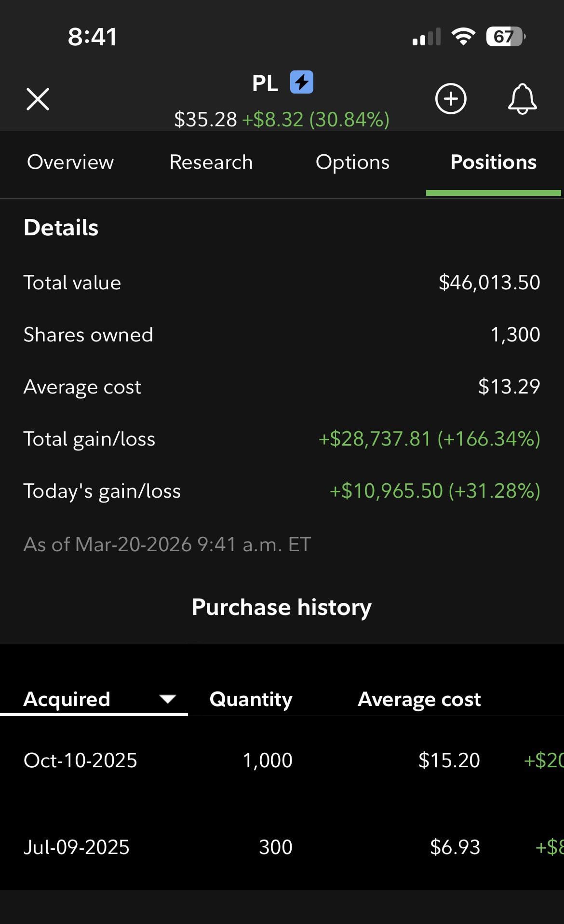Tap the PL ticker title
The width and height of the screenshot is (564, 924).
[265, 83]
